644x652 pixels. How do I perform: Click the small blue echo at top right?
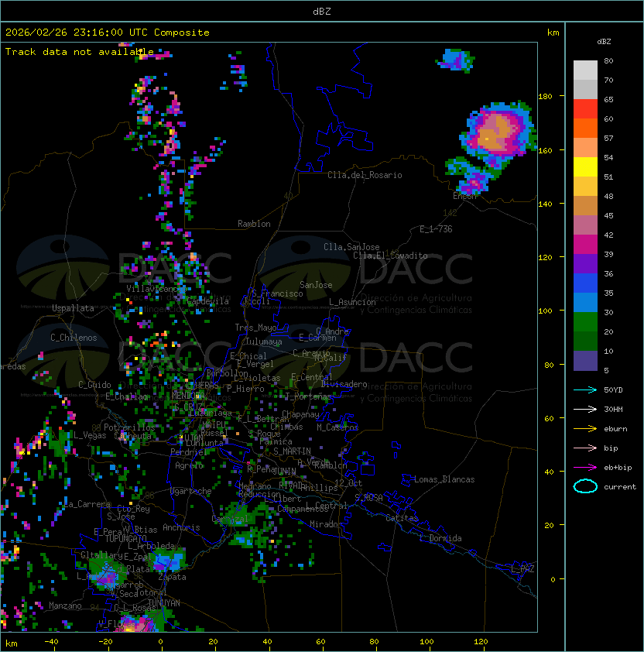point(455,60)
